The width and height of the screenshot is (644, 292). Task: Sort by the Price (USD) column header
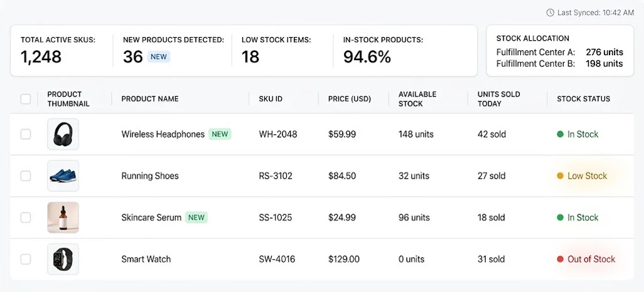coord(350,99)
